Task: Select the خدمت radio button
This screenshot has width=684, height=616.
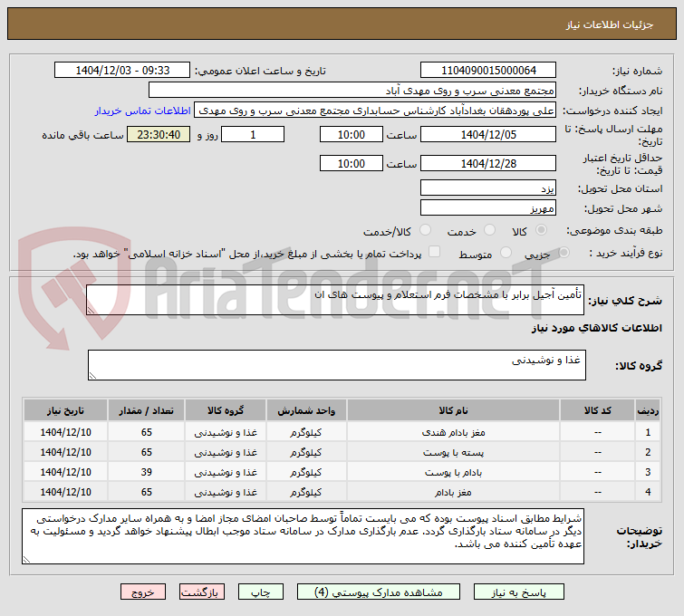Action: pos(490,230)
